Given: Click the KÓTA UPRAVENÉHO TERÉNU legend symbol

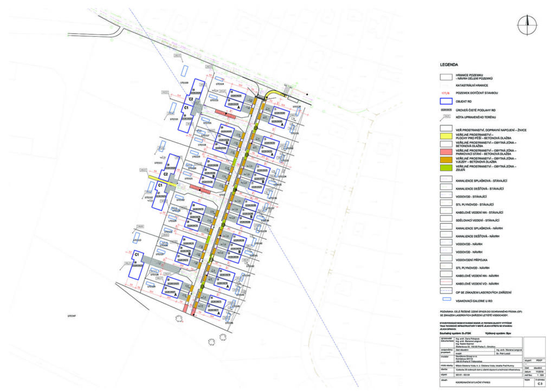Looking at the screenshot, I should (447, 118).
